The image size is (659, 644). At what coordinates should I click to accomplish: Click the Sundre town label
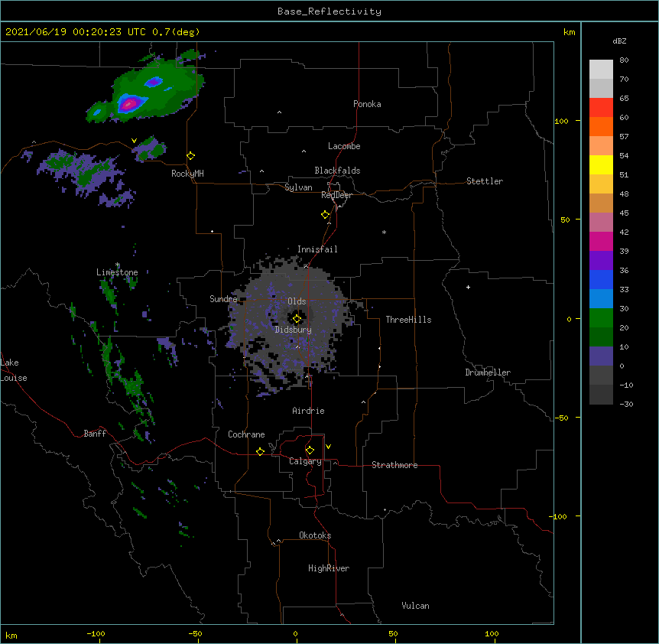[223, 299]
